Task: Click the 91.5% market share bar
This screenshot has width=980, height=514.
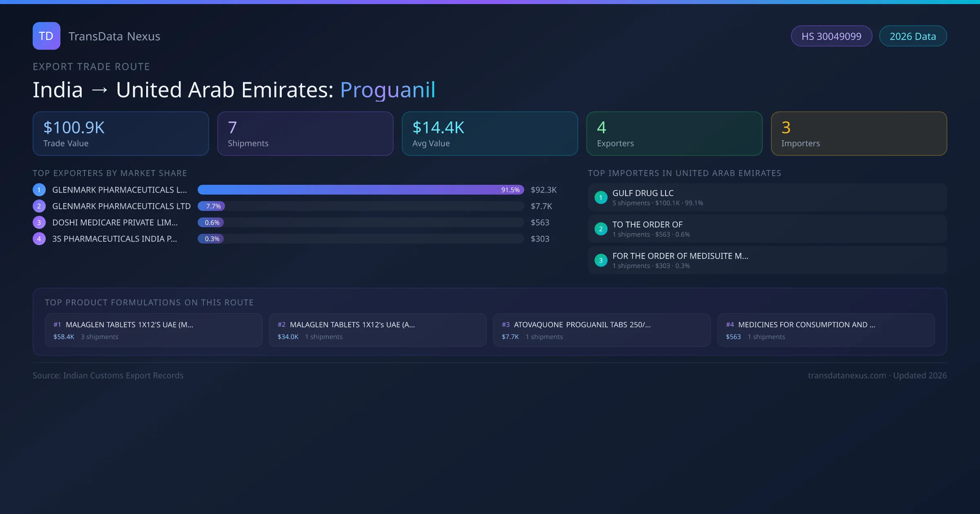Action: [x=361, y=190]
